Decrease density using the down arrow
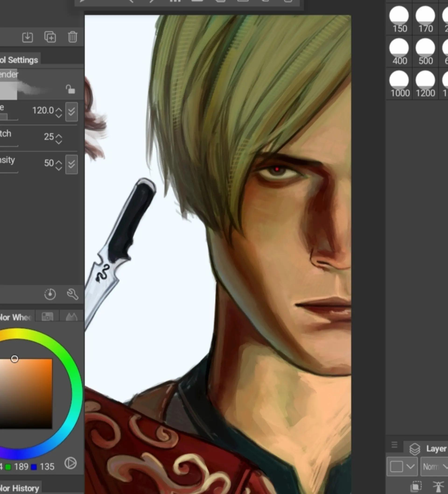 59,168
